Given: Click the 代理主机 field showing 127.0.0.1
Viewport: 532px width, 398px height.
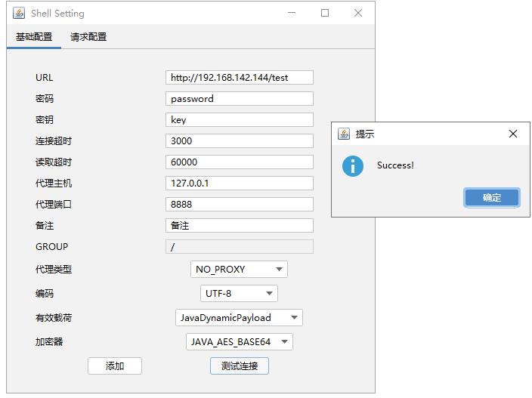Looking at the screenshot, I should 240,183.
